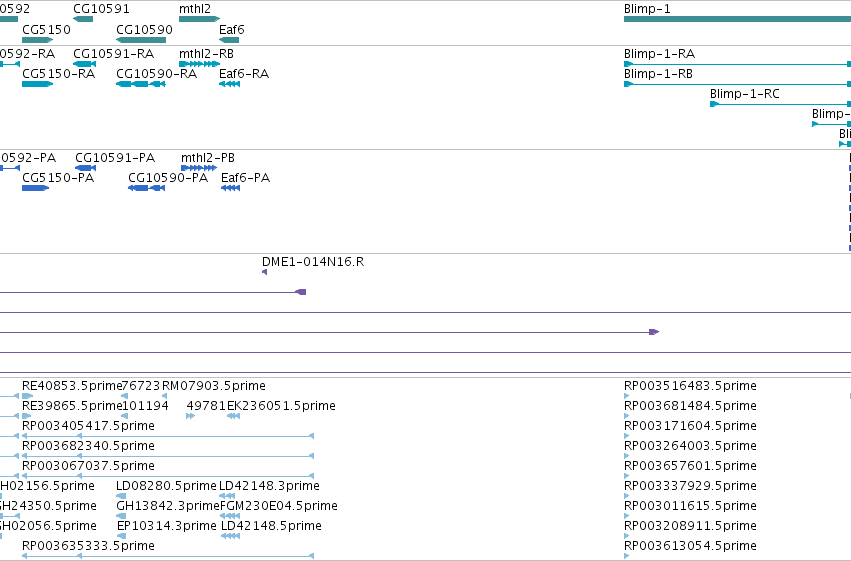
Task: Click purple arrow glyph ending near Blimp-1 start
Action: pos(654,332)
